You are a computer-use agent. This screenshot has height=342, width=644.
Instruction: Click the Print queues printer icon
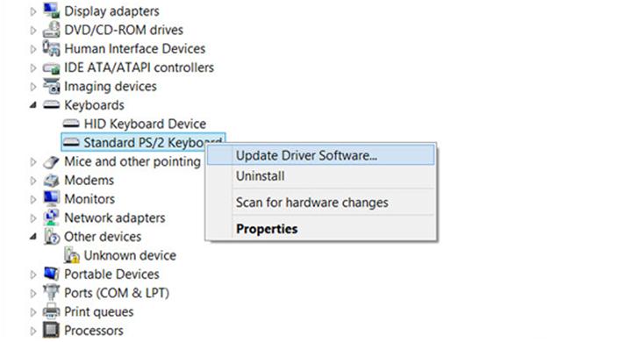(x=52, y=311)
